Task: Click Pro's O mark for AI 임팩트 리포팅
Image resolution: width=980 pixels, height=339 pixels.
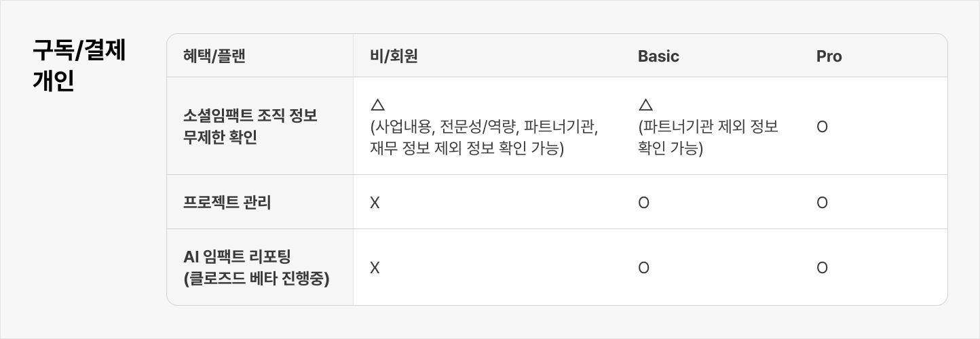Action: pyautogui.click(x=822, y=268)
